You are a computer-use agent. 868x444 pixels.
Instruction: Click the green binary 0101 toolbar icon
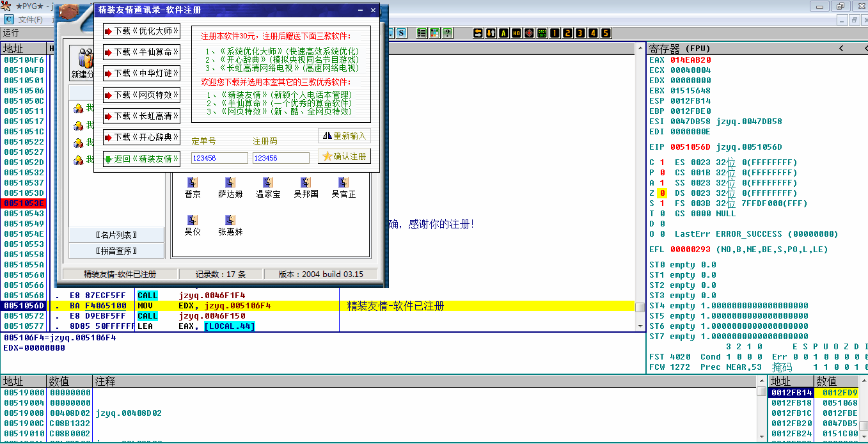(542, 33)
